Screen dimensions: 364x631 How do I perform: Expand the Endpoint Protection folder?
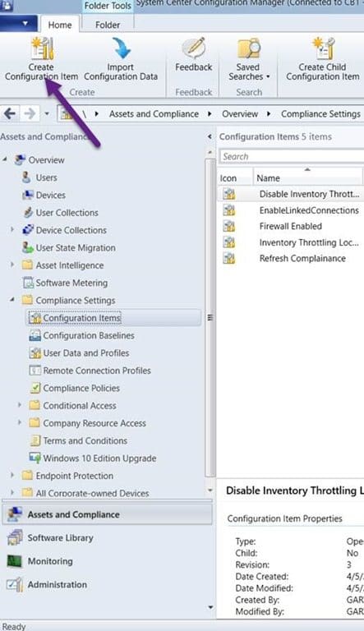click(12, 475)
